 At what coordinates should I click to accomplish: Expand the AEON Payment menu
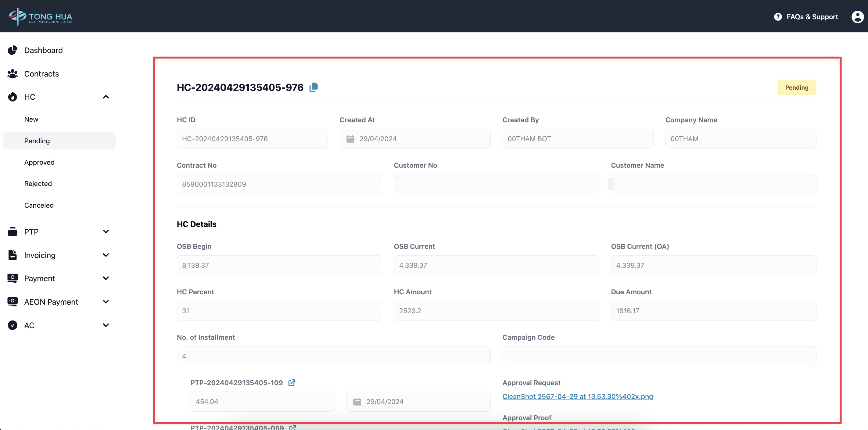106,302
